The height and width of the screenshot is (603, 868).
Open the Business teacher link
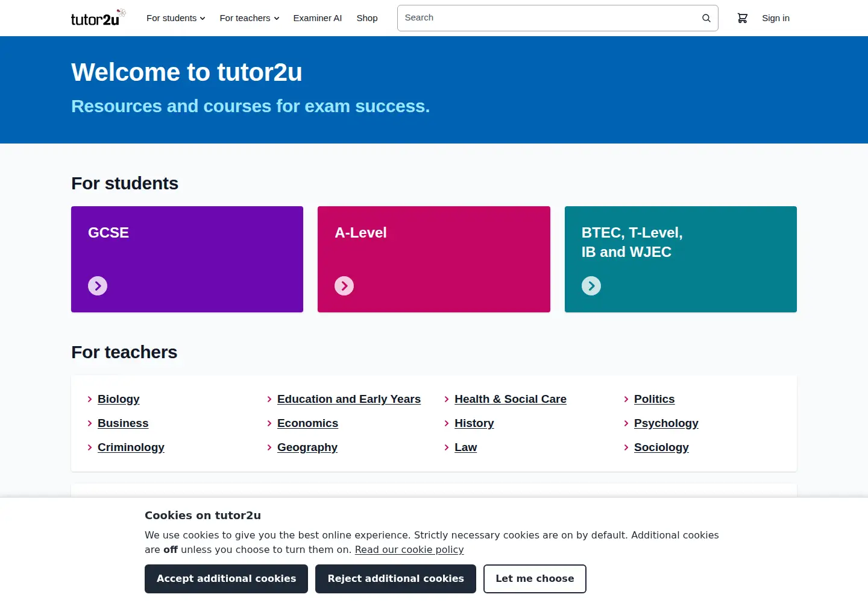(x=123, y=423)
